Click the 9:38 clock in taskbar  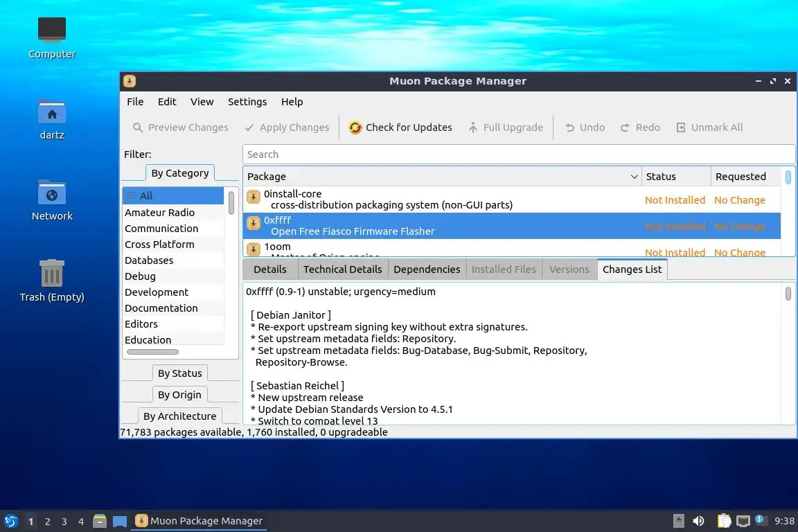pyautogui.click(x=784, y=521)
